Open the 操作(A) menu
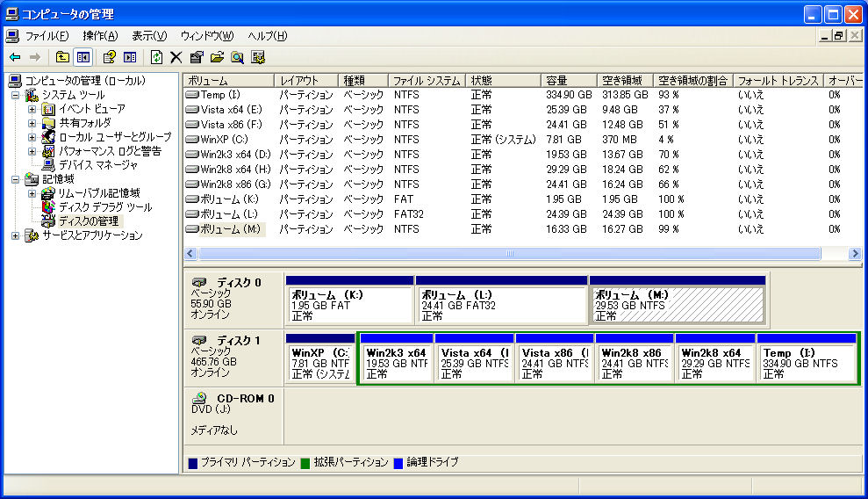 tap(100, 36)
